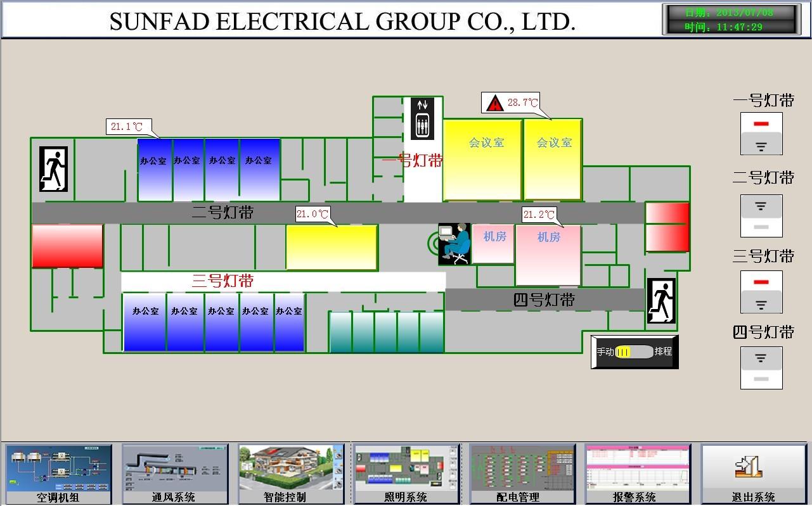Click the small 机房 server room

coord(493,244)
